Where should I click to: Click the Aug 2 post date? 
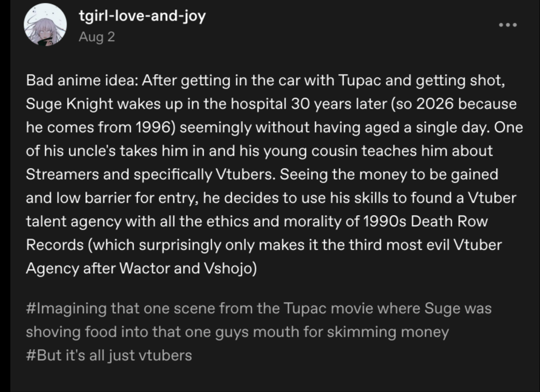(x=96, y=37)
